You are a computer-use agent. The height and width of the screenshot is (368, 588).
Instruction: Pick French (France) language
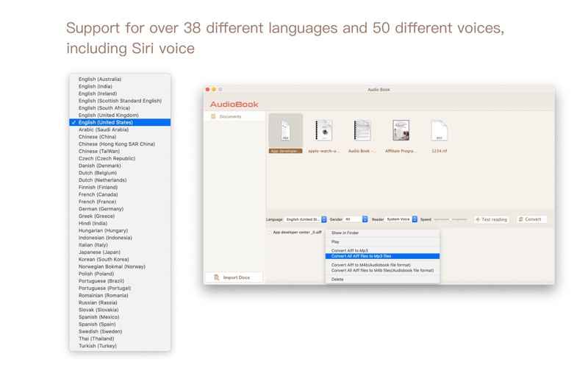click(120, 202)
